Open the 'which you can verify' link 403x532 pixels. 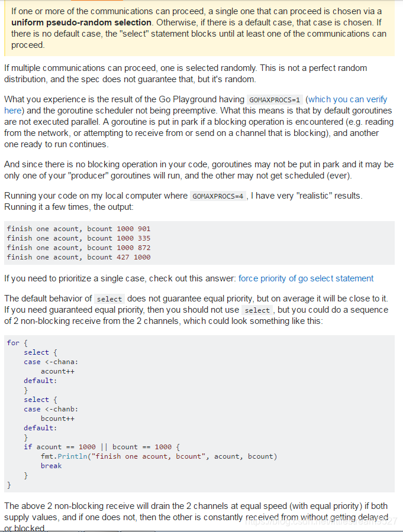point(347,99)
